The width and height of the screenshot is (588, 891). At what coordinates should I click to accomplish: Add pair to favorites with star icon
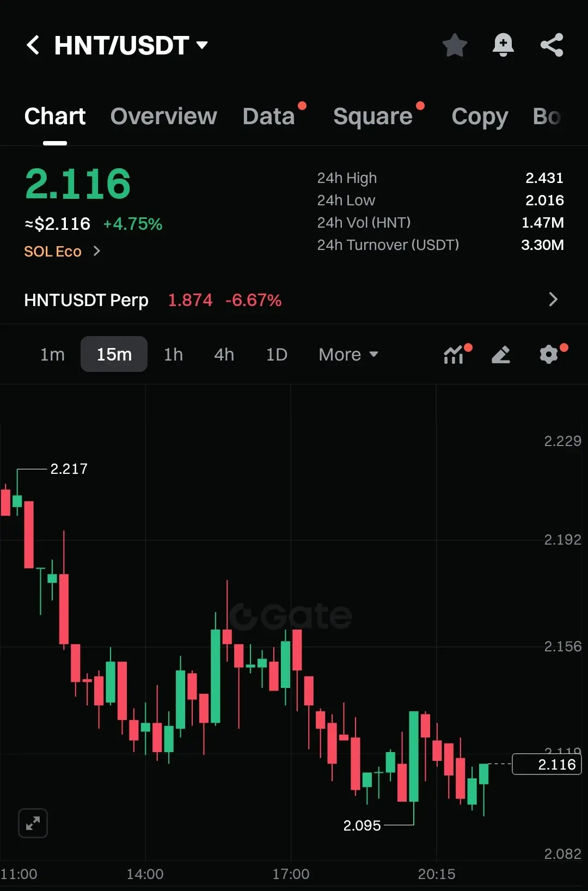click(x=455, y=45)
